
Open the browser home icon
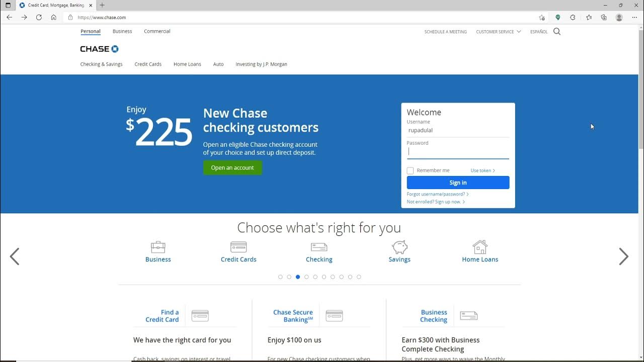click(54, 17)
